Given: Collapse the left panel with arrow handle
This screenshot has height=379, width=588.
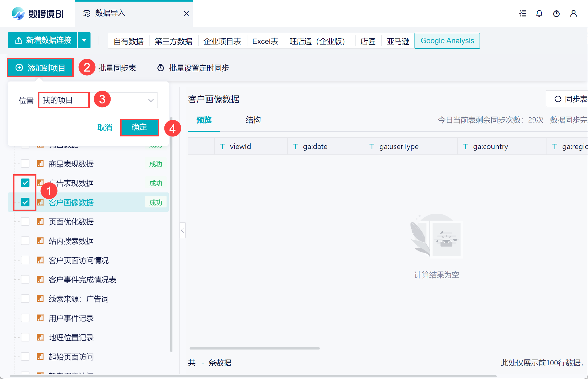Looking at the screenshot, I should tap(183, 230).
